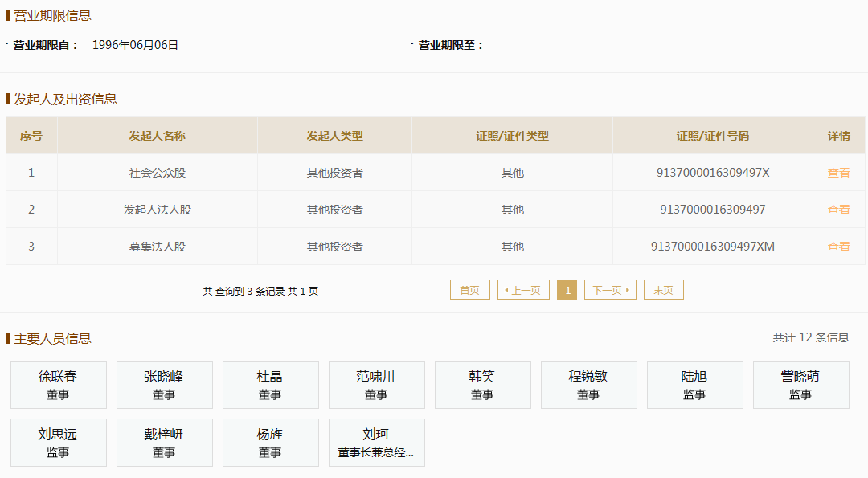This screenshot has height=478, width=868.
Task: Click 下一页 next page button
Action: tap(610, 290)
